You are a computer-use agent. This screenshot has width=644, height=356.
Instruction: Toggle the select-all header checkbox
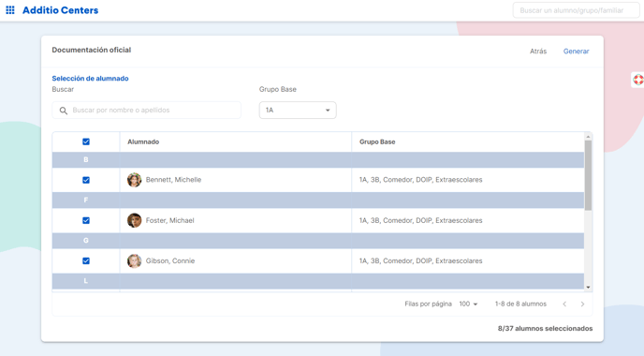(x=86, y=141)
